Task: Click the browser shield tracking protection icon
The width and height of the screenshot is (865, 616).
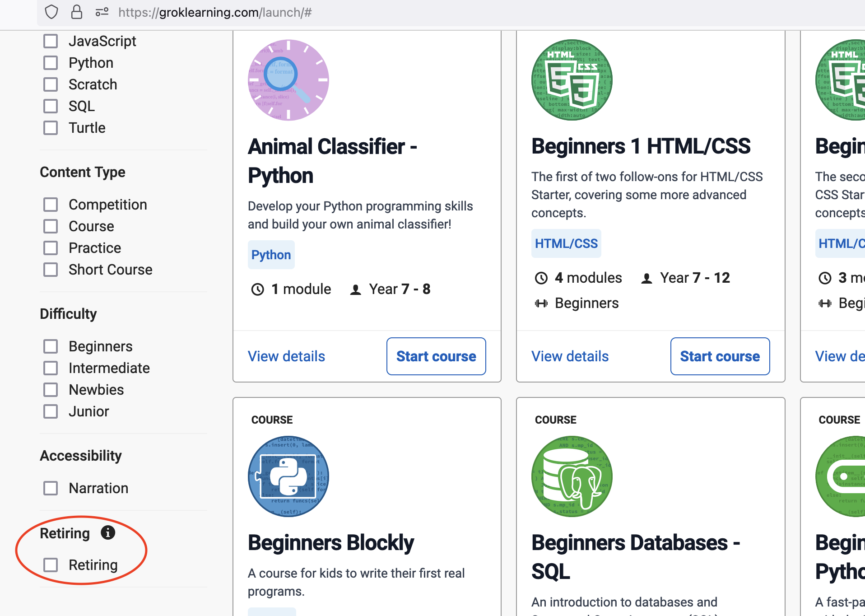Action: (x=51, y=12)
